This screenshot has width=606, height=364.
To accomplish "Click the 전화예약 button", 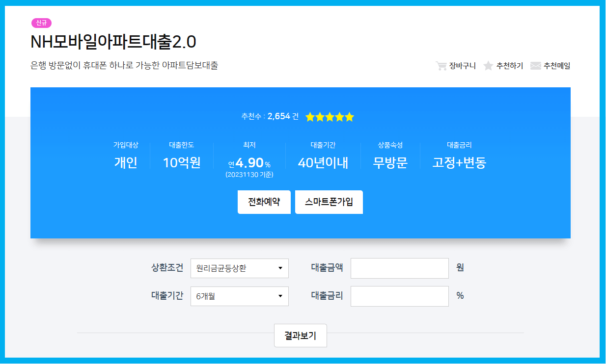I will pos(264,202).
